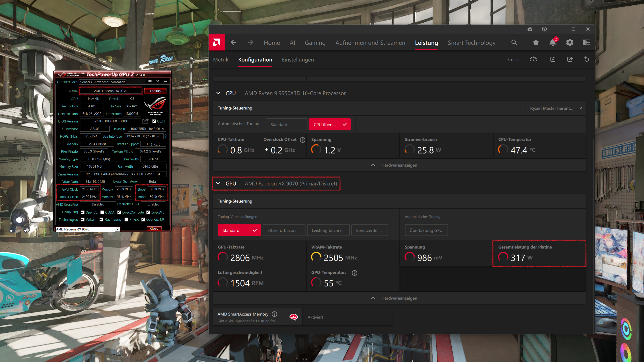The height and width of the screenshot is (362, 644).
Task: Open the GPU-Z hamburger menu
Action: [165, 81]
